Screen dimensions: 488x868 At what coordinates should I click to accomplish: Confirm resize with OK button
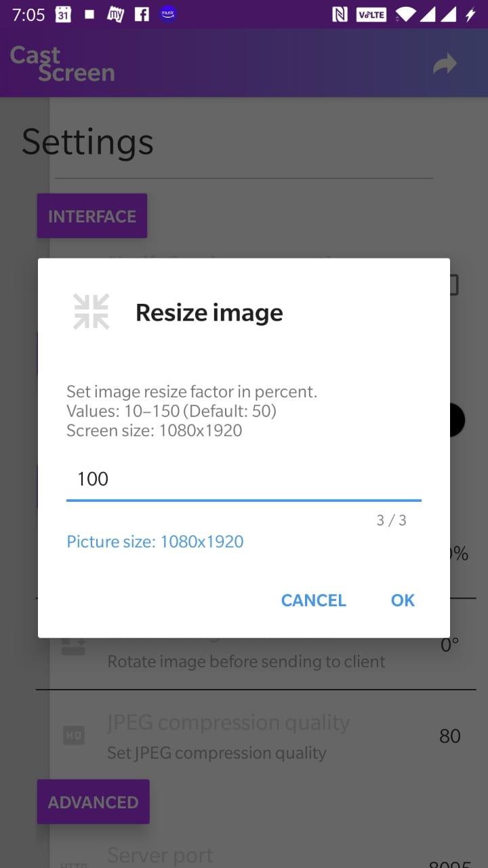(403, 600)
